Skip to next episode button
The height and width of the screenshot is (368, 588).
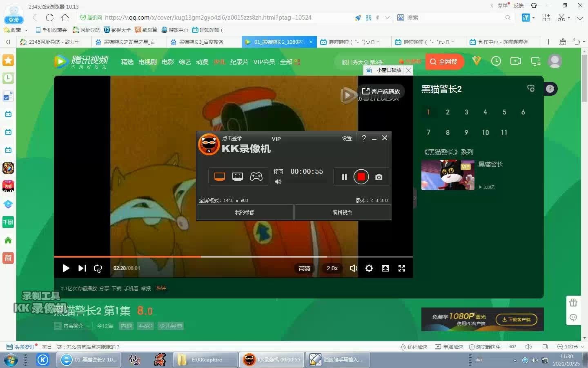(x=82, y=268)
